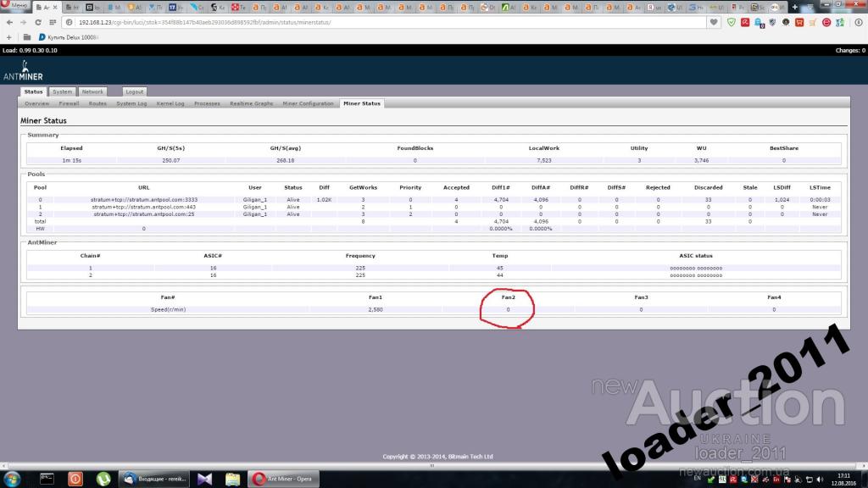Click the Logout tab

pos(135,91)
